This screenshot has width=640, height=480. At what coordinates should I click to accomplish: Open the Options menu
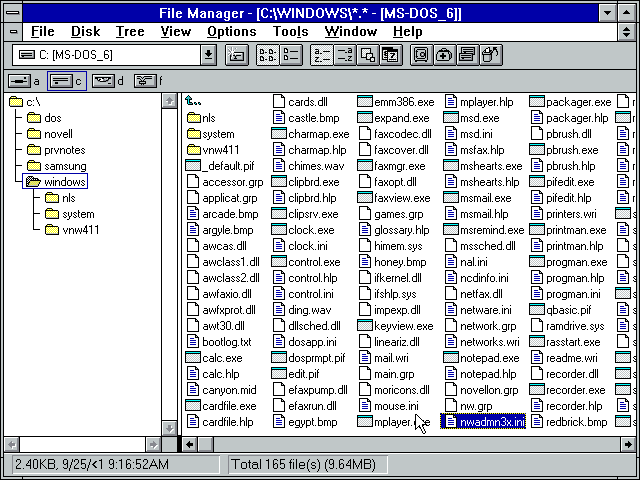click(232, 32)
